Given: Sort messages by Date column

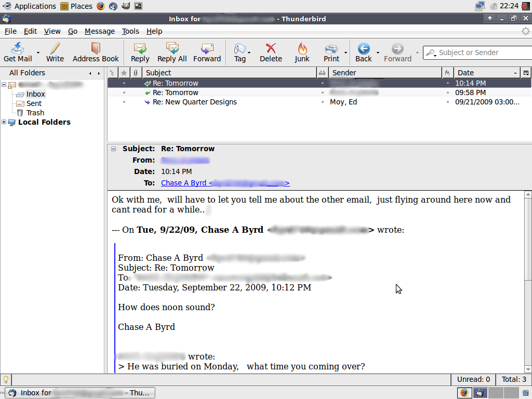Looking at the screenshot, I should pyautogui.click(x=486, y=73).
